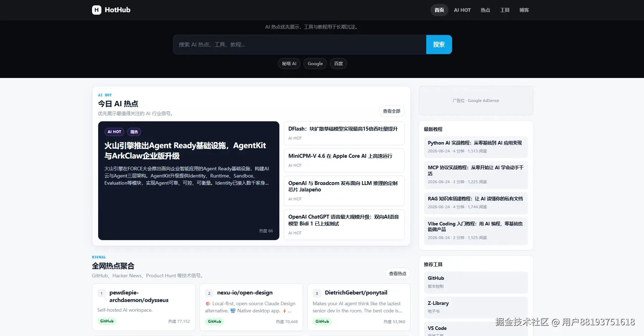Screen dimensions: 644x336
Task: Open the VS Code tool card
Action: point(476,329)
